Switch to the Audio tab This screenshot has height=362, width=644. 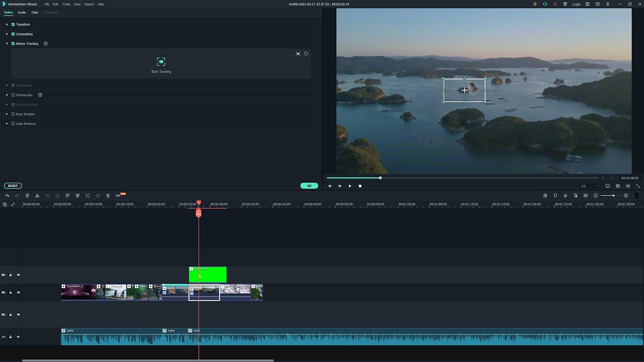click(22, 12)
